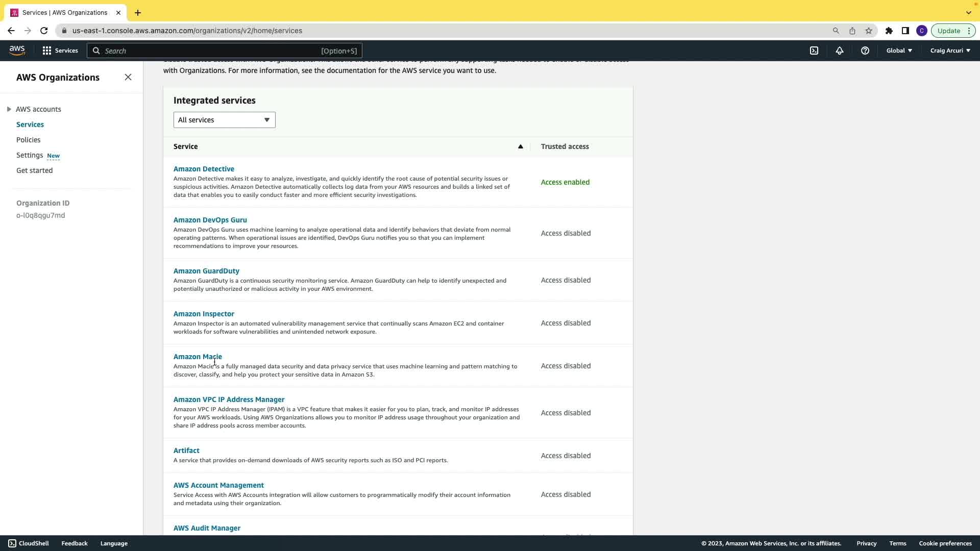Open the AWS Services grid menu
The width and height of the screenshot is (980, 551).
(x=60, y=51)
